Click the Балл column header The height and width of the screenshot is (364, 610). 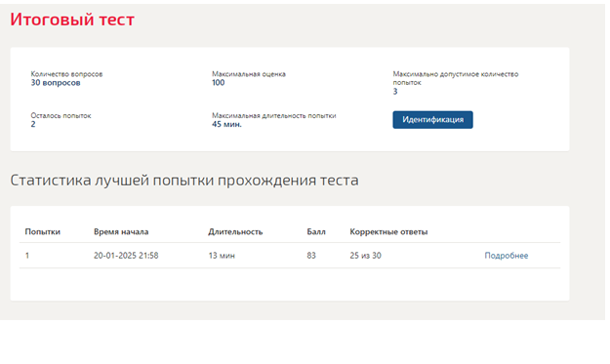[x=316, y=232]
